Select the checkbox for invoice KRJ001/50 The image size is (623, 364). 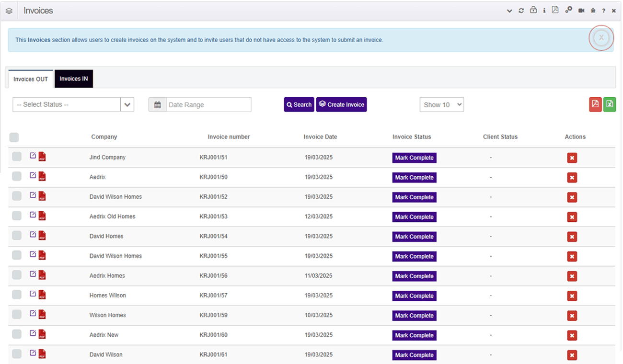tap(16, 176)
